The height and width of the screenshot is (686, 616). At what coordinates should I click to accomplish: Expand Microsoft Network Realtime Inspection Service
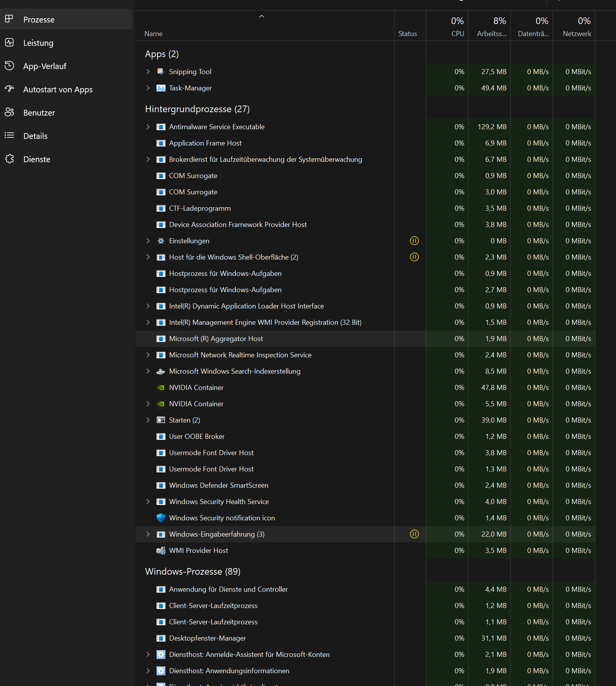pyautogui.click(x=148, y=355)
